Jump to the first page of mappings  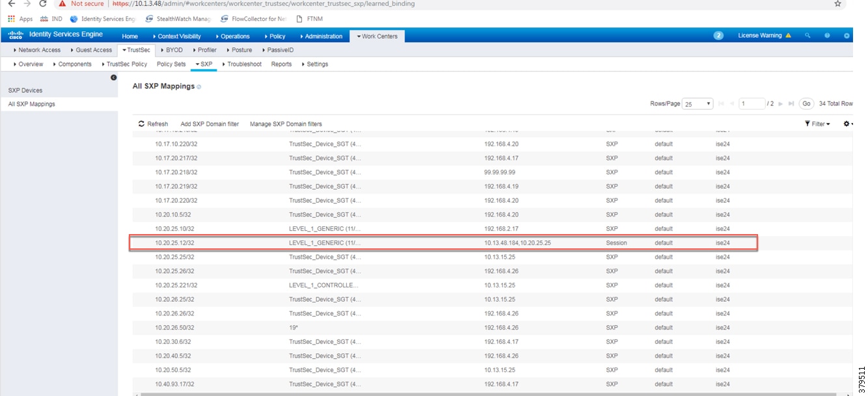(721, 104)
